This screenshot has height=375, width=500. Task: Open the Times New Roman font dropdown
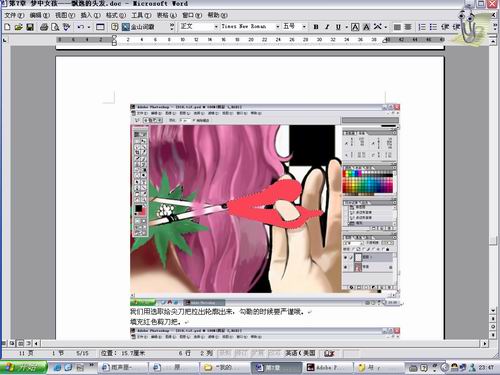pos(277,27)
